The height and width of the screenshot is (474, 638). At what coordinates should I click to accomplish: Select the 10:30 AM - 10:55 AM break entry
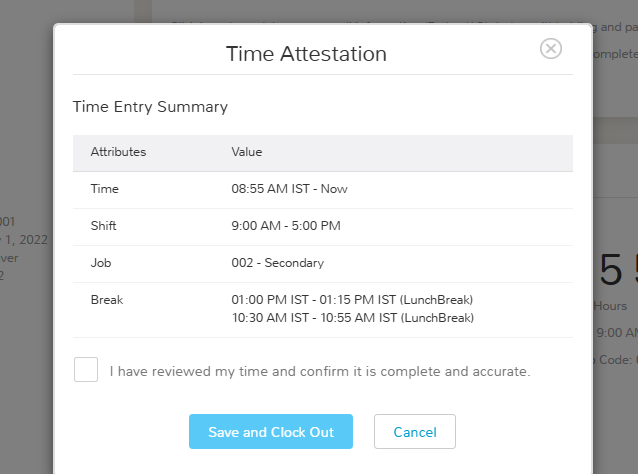[353, 318]
